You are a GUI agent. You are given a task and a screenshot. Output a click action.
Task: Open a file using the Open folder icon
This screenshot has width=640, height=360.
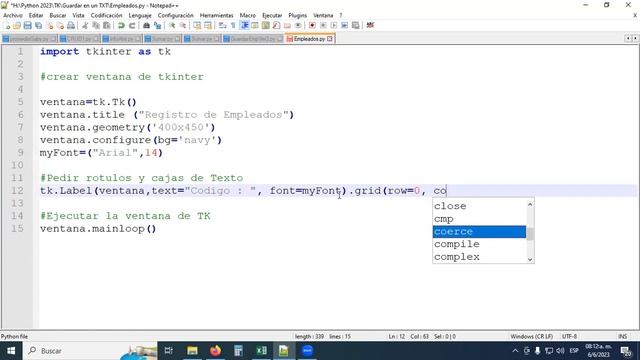point(17,25)
